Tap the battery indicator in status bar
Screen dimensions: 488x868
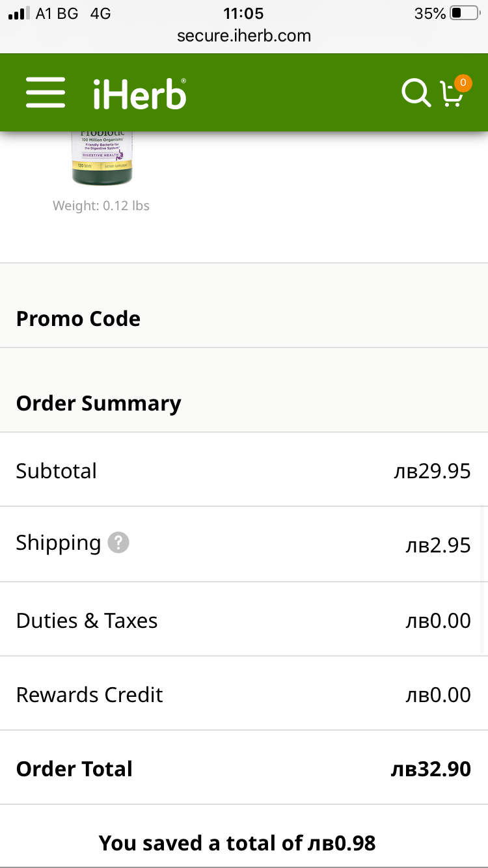coord(464,13)
